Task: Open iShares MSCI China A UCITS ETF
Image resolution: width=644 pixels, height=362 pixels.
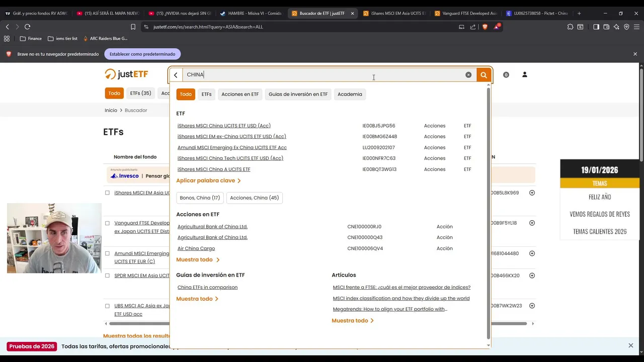Action: [x=214, y=169]
